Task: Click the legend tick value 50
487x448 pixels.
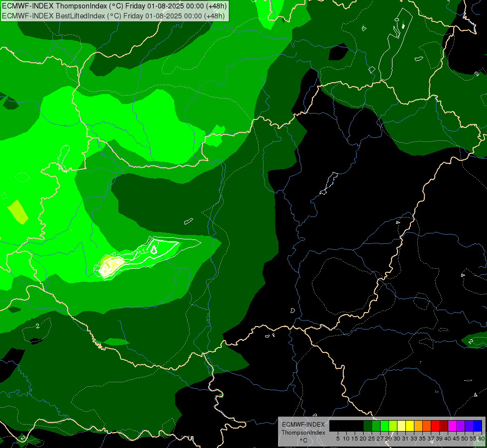Action: click(x=465, y=439)
